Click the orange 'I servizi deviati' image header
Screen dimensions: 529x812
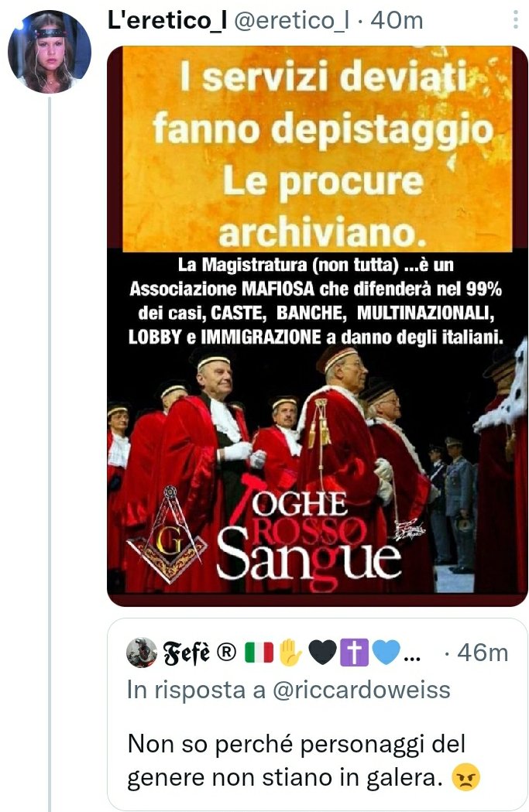pyautogui.click(x=317, y=149)
